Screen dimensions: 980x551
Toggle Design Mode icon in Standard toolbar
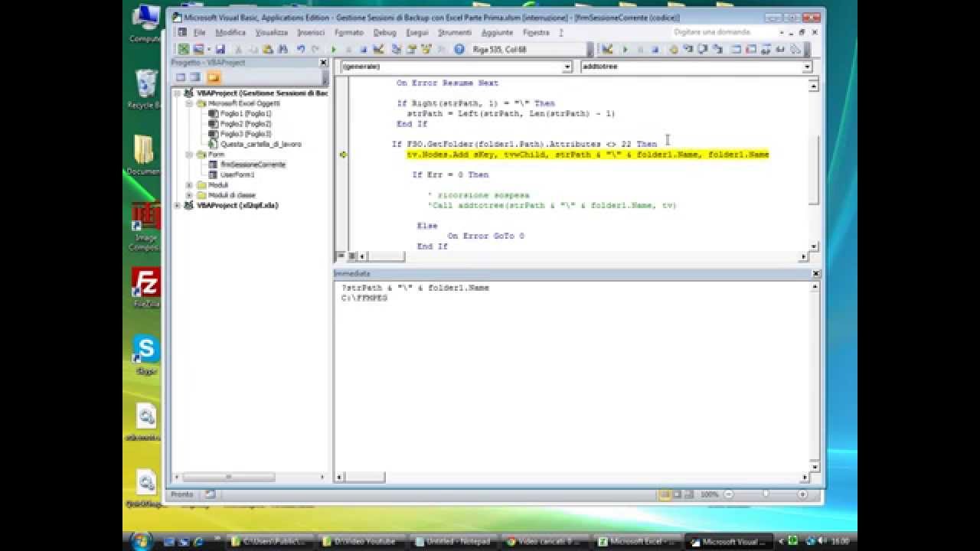click(x=378, y=49)
